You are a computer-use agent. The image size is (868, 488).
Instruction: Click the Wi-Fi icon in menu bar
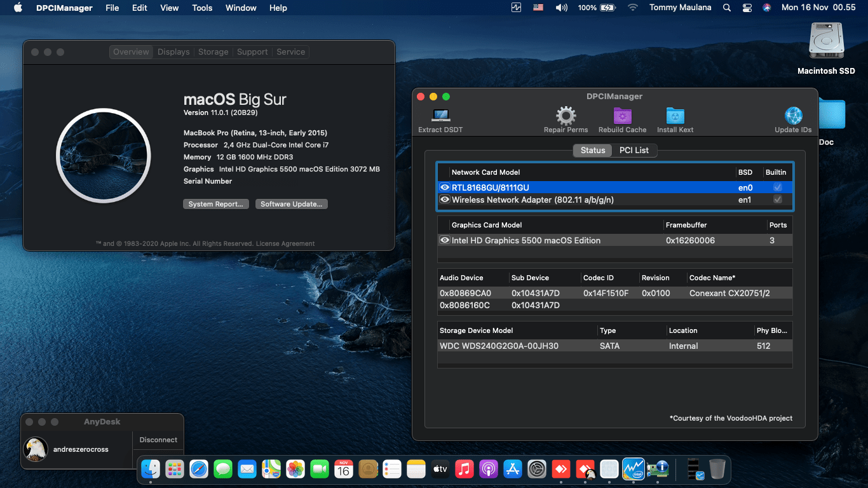click(x=632, y=8)
